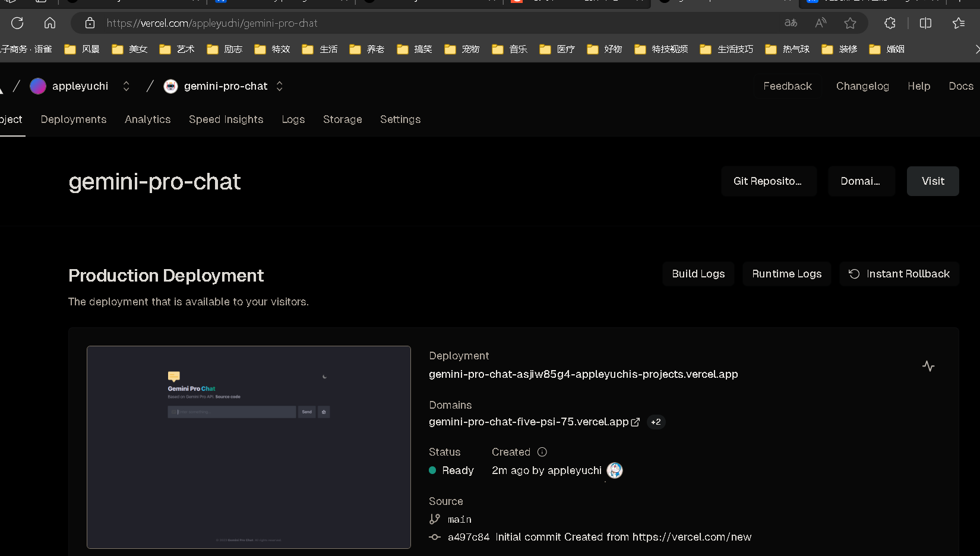The image size is (980, 556).
Task: Reload the page using the refresh icon
Action: [17, 23]
